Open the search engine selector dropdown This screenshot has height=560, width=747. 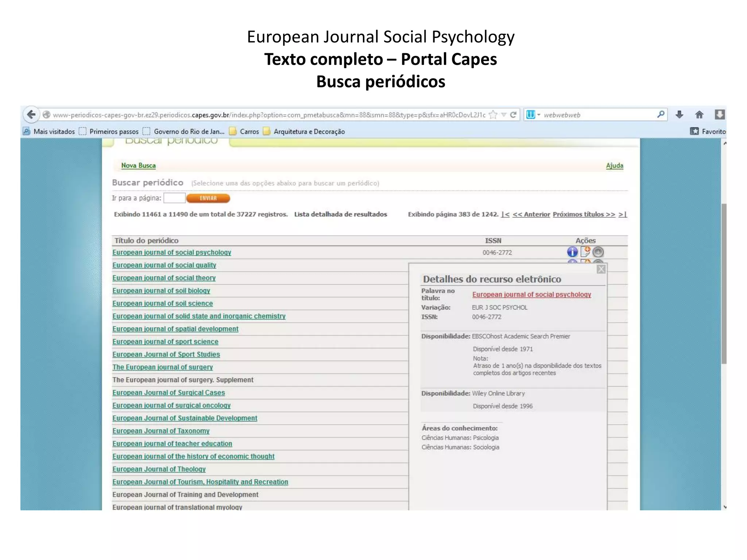tap(533, 115)
